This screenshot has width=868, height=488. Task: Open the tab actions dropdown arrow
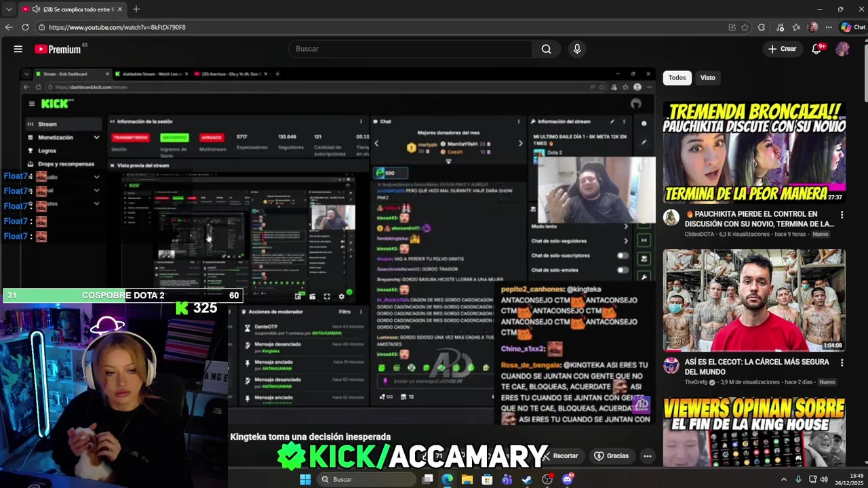point(9,9)
